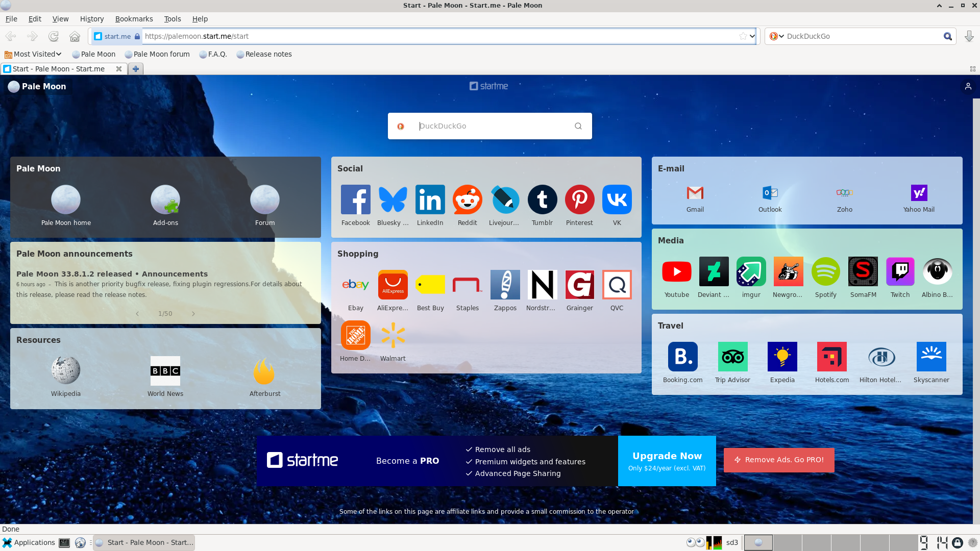Open the Booking.com icon
Image resolution: width=980 pixels, height=551 pixels.
682,357
